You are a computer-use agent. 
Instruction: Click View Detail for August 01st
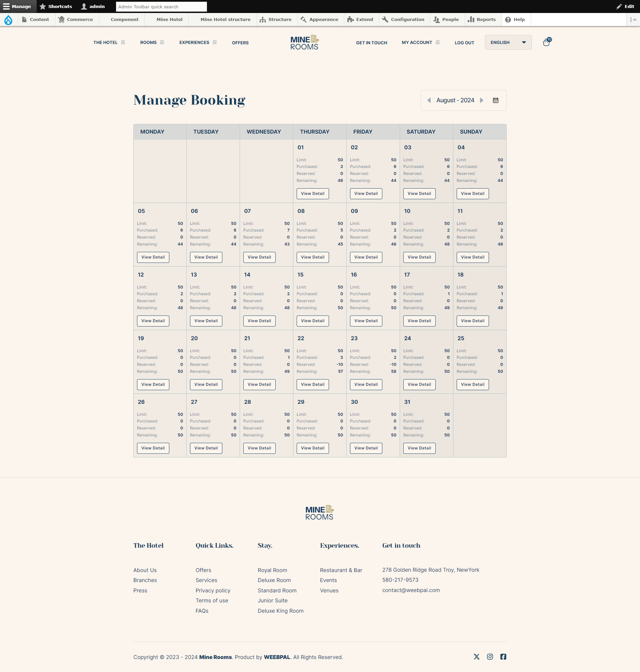click(313, 194)
